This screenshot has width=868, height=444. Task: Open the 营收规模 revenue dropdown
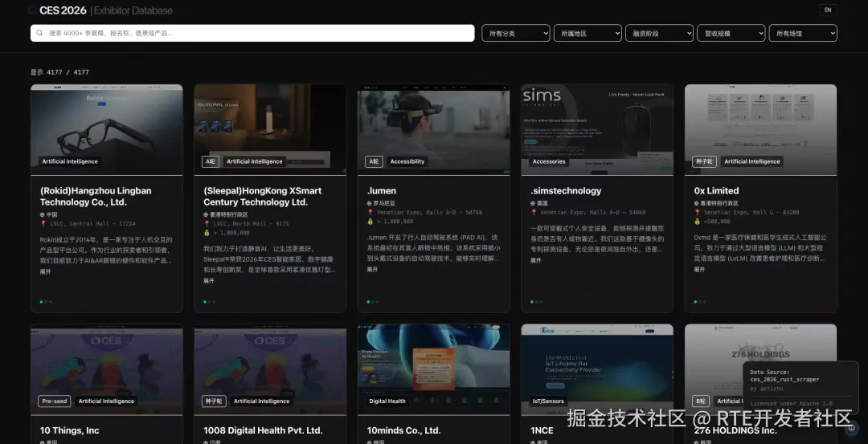tap(731, 33)
